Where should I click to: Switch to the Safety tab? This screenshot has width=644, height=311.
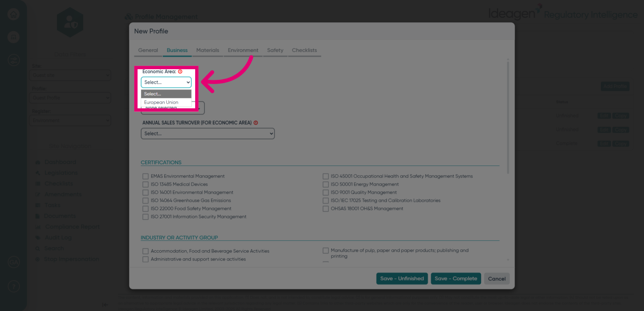[x=275, y=50]
